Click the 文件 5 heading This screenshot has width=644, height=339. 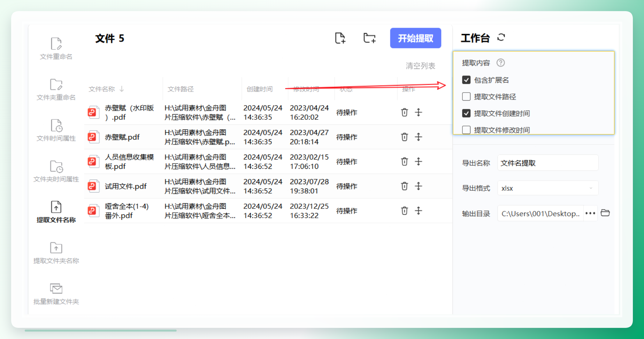click(x=110, y=38)
